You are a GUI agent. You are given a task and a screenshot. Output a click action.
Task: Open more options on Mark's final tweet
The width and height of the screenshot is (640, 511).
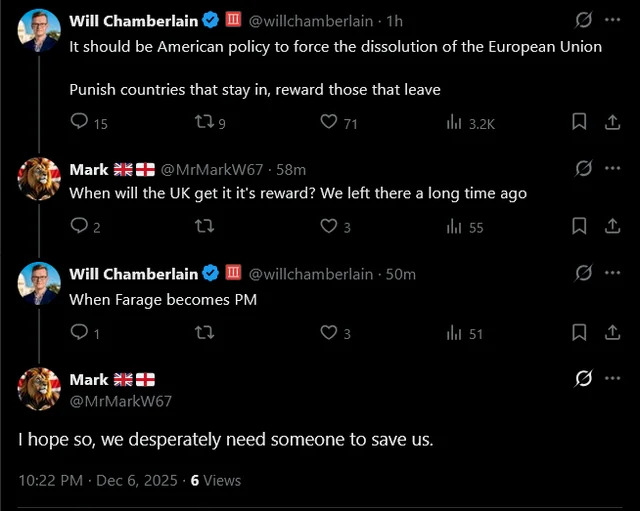(613, 378)
